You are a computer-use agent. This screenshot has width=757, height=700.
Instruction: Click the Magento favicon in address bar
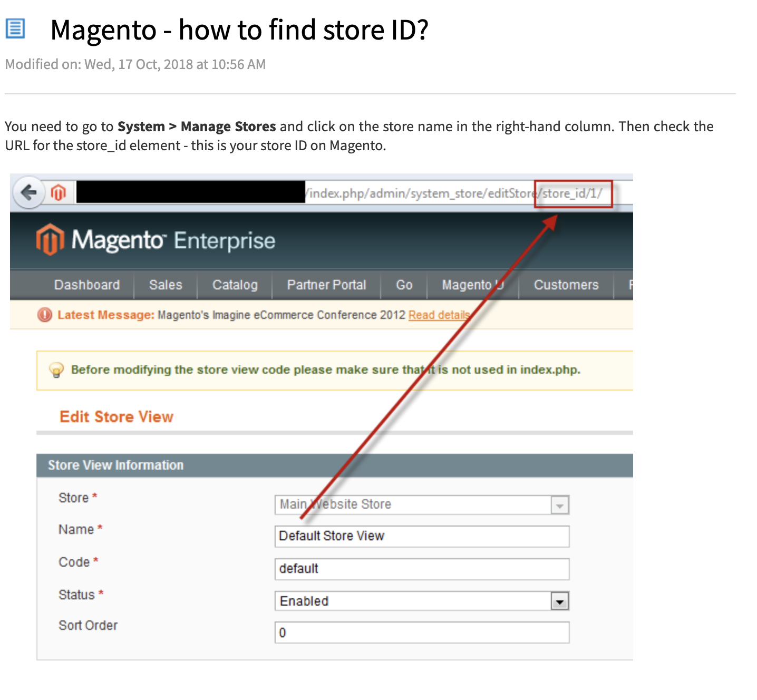(x=59, y=193)
